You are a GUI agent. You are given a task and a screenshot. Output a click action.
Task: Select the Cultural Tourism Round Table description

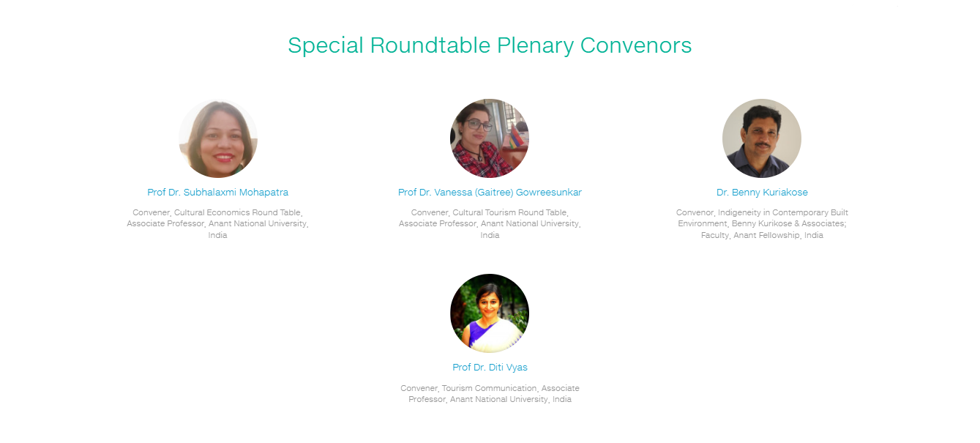coord(490,224)
